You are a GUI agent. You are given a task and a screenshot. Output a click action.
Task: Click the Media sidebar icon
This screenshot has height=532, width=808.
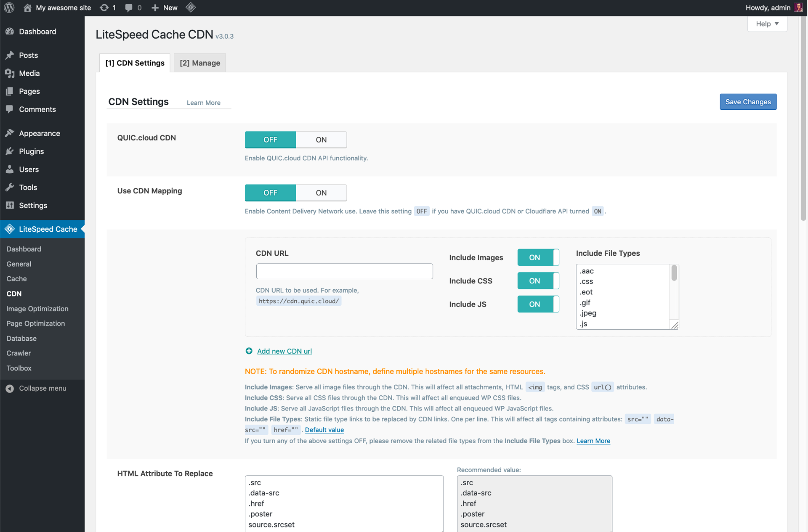[x=10, y=73]
